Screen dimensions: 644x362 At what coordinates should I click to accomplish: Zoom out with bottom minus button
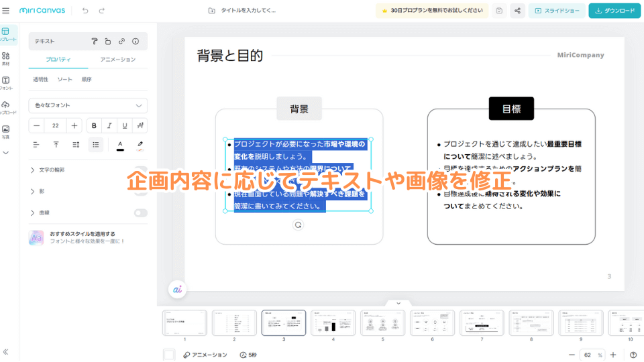tap(572, 355)
